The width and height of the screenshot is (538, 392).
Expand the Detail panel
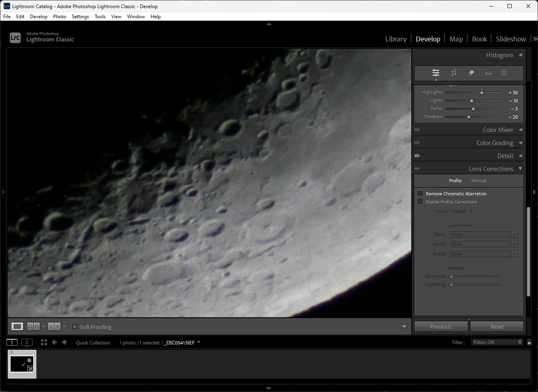tap(520, 156)
